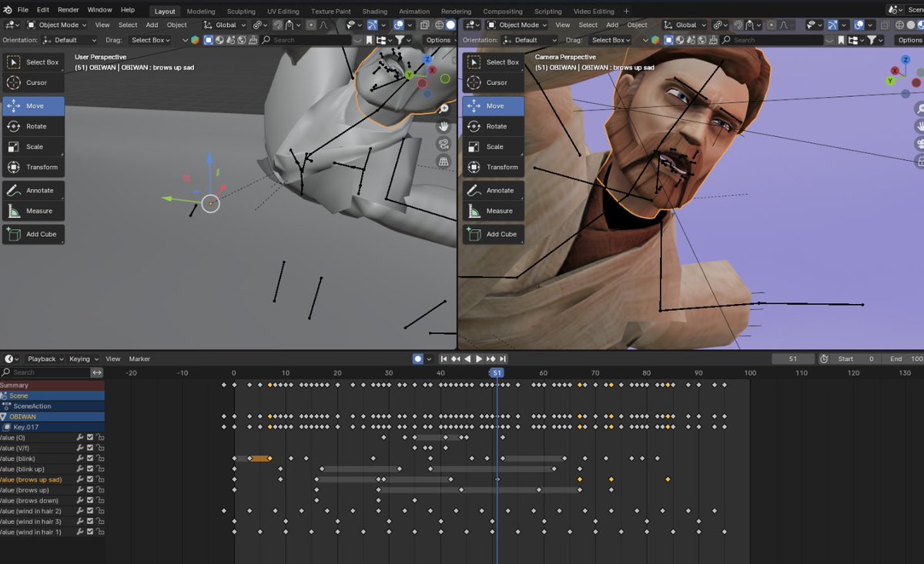Image resolution: width=924 pixels, height=564 pixels.
Task: Open Options dropdown in left viewport
Action: 440,40
